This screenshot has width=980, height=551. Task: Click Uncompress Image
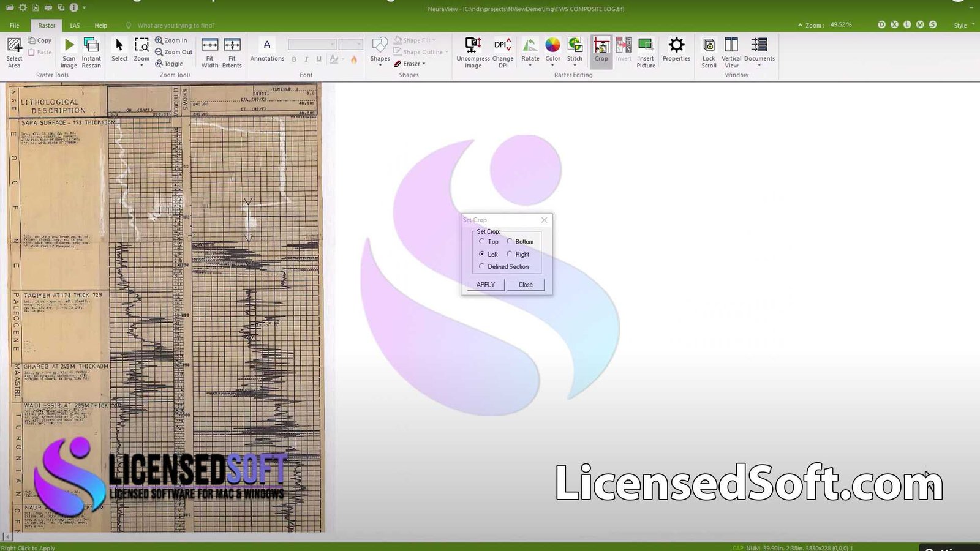click(473, 52)
